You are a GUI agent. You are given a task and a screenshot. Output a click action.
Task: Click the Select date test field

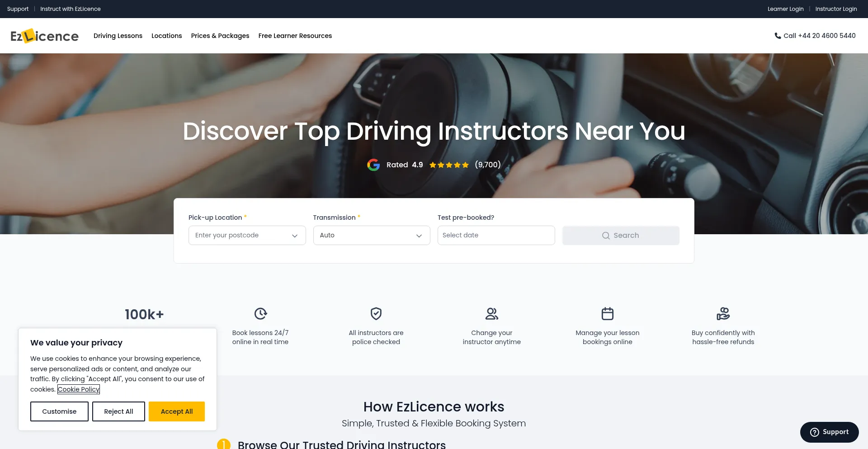[496, 236]
